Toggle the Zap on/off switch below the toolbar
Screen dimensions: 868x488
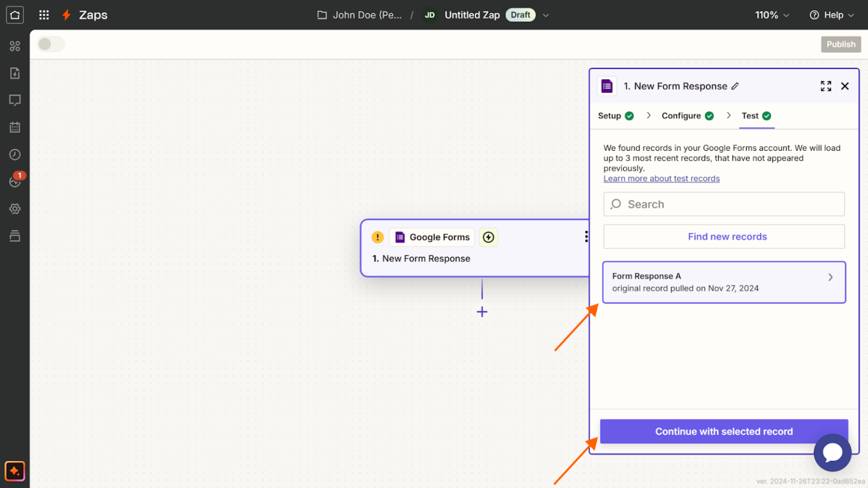[x=50, y=43]
